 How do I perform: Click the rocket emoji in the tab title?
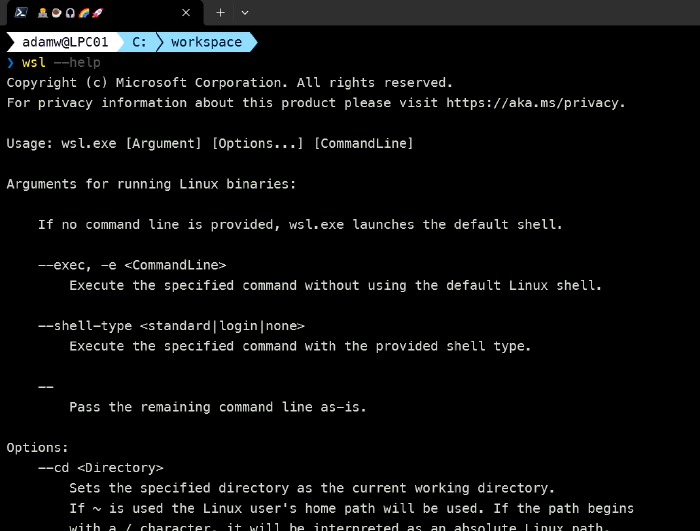tap(96, 13)
